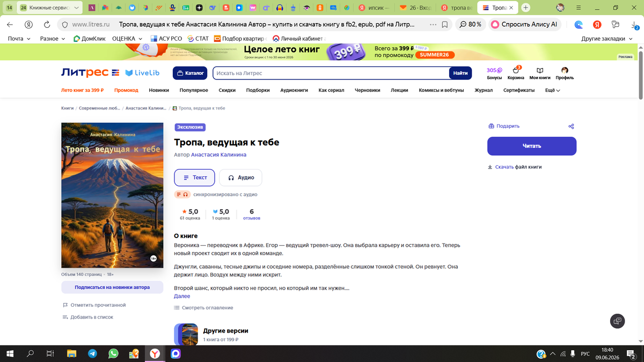Open browser page actions three-dots menu
The height and width of the screenshot is (362, 644).
(x=433, y=25)
